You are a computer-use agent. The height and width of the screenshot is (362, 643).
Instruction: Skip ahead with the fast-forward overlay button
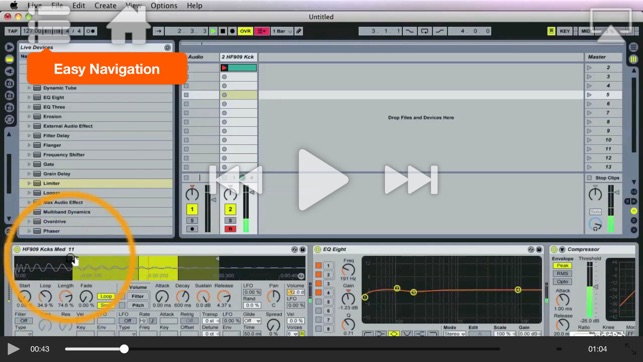(411, 180)
